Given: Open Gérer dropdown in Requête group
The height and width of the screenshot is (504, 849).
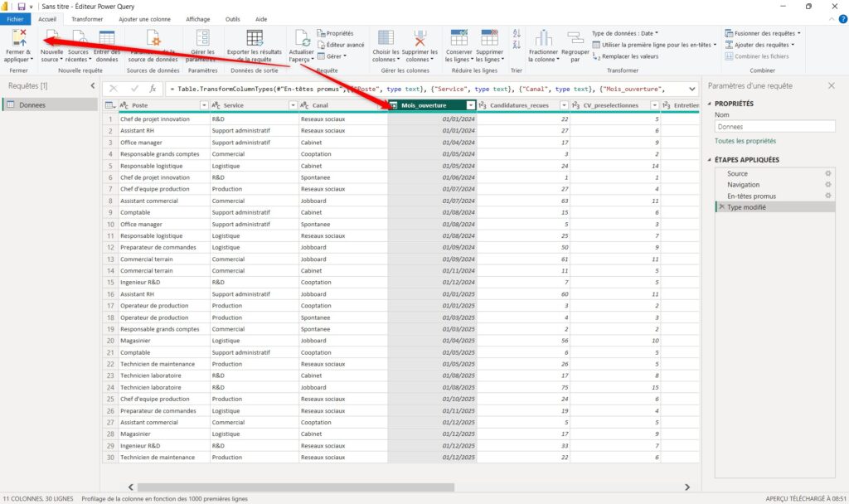Looking at the screenshot, I should (332, 56).
